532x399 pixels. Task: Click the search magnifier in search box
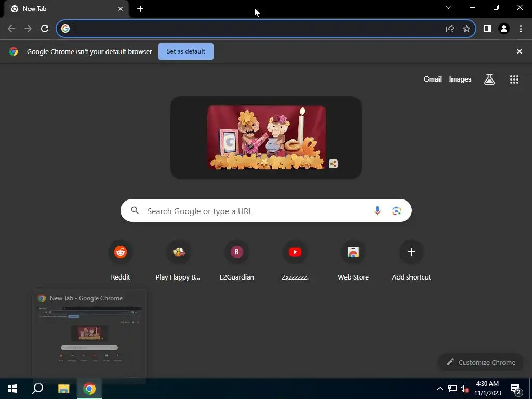[x=135, y=211]
